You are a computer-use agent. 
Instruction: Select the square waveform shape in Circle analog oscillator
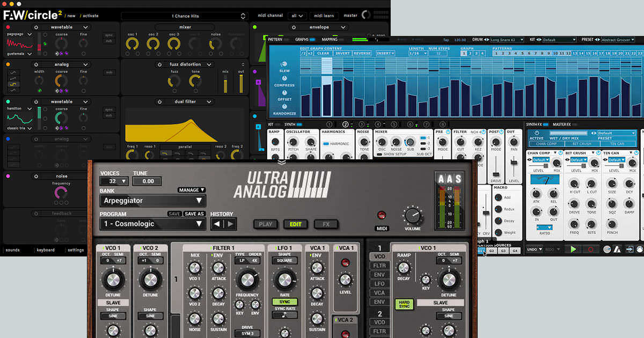tap(13, 84)
